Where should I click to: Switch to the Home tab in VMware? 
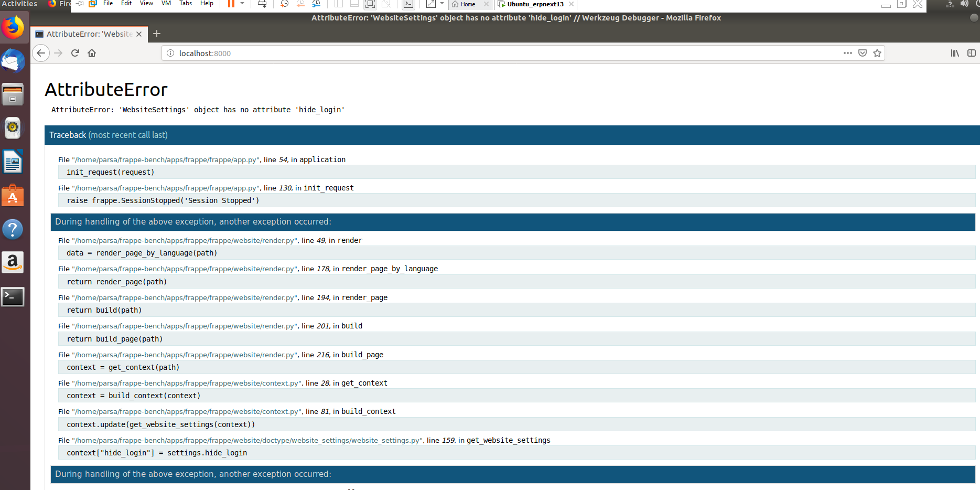(468, 4)
